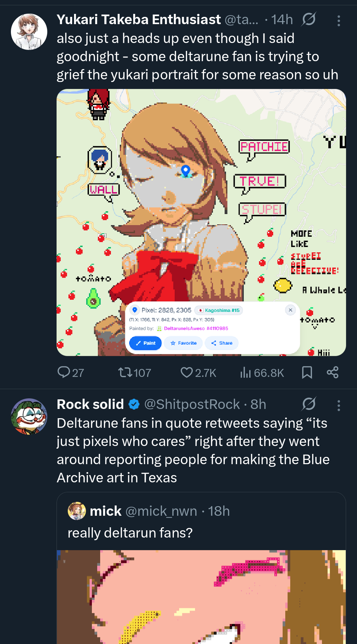The width and height of the screenshot is (357, 644).
Task: Open Yukari Takeba Enthusiast's profile avatar
Action: tap(29, 32)
